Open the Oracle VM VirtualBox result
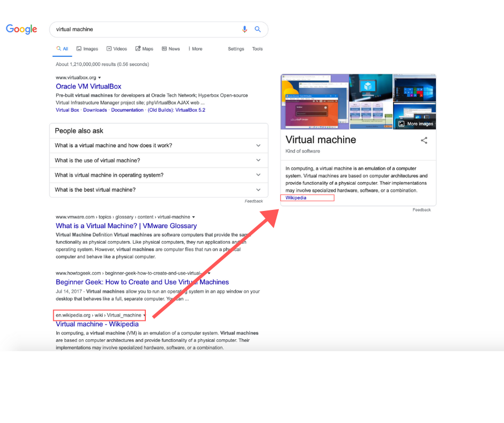The height and width of the screenshot is (423, 504). (x=88, y=86)
